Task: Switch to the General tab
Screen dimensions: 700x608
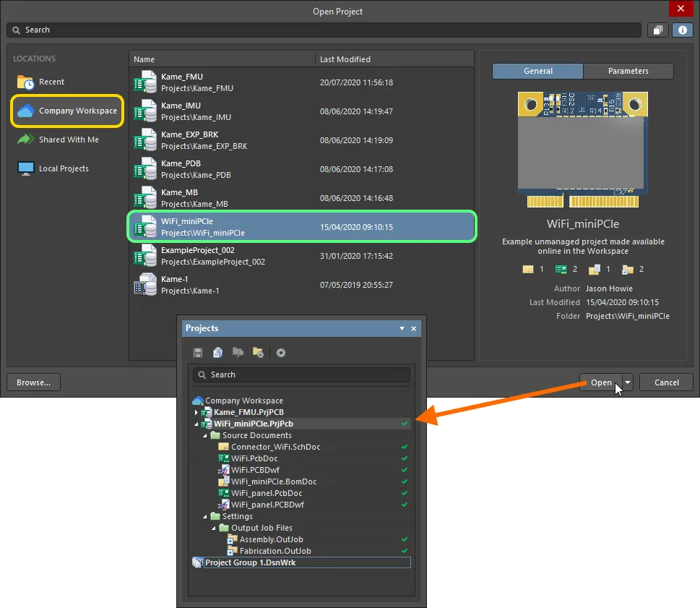Action: pyautogui.click(x=538, y=71)
